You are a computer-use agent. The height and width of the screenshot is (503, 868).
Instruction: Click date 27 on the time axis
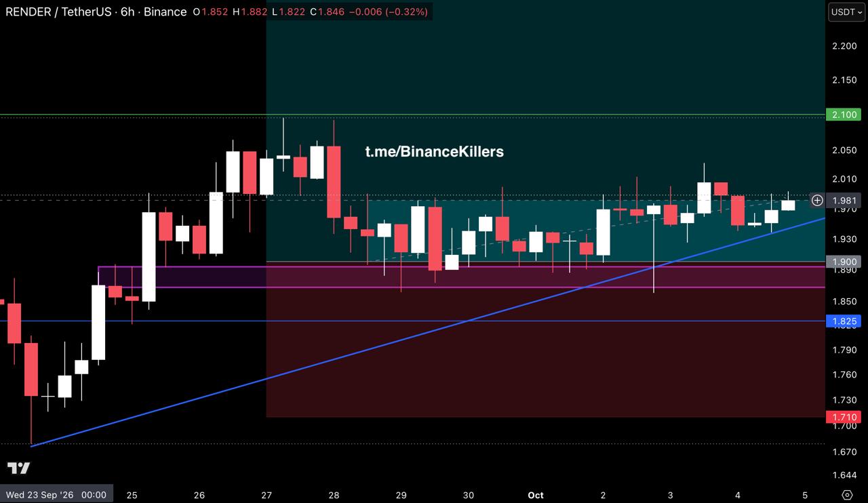click(x=267, y=495)
